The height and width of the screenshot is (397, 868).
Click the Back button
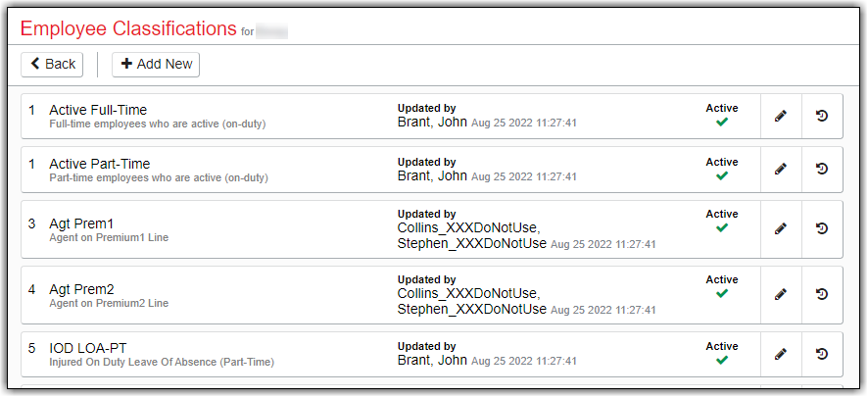click(53, 64)
